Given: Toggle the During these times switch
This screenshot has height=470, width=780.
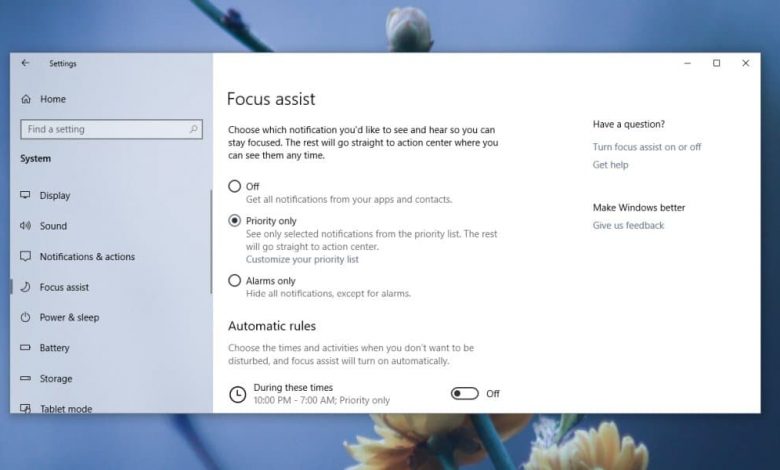Looking at the screenshot, I should point(465,393).
